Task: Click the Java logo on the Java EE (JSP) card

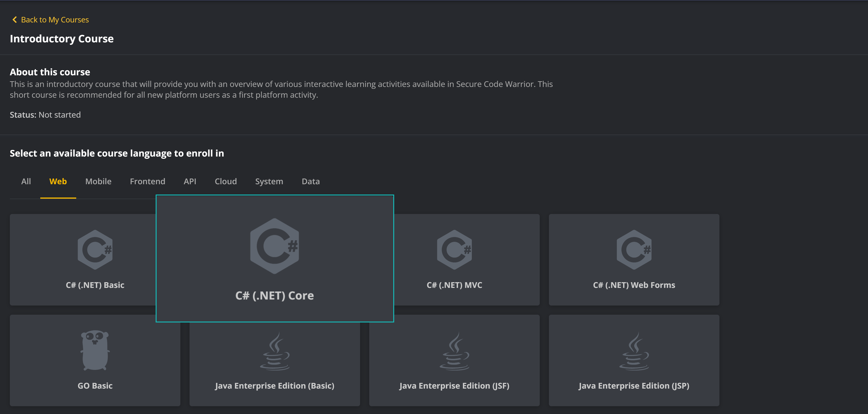Action: click(x=634, y=351)
